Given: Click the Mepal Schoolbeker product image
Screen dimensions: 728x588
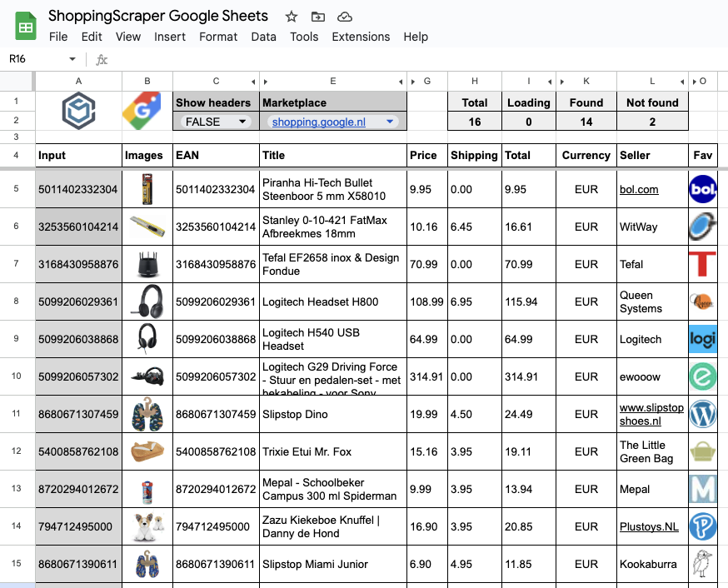Looking at the screenshot, I should 147,491.
